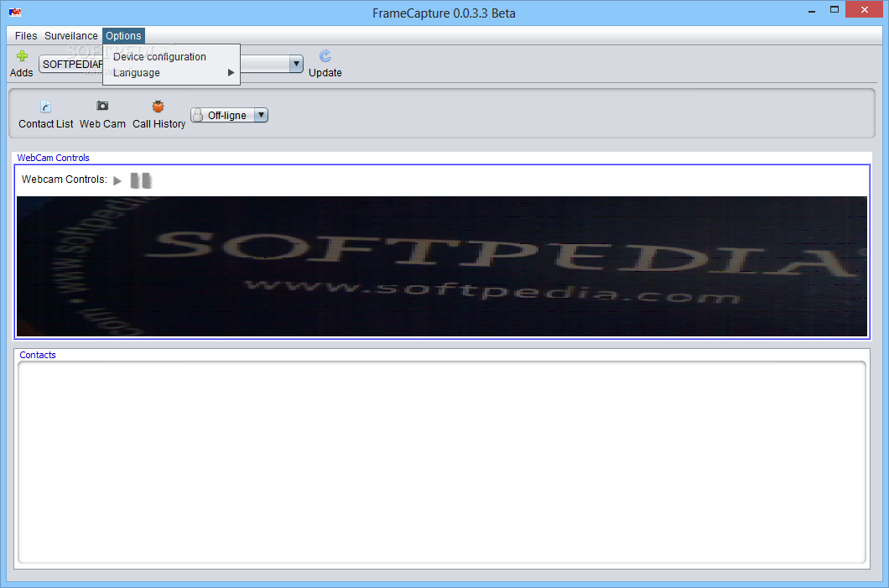Open the Files menu
The width and height of the screenshot is (889, 588).
(x=25, y=36)
